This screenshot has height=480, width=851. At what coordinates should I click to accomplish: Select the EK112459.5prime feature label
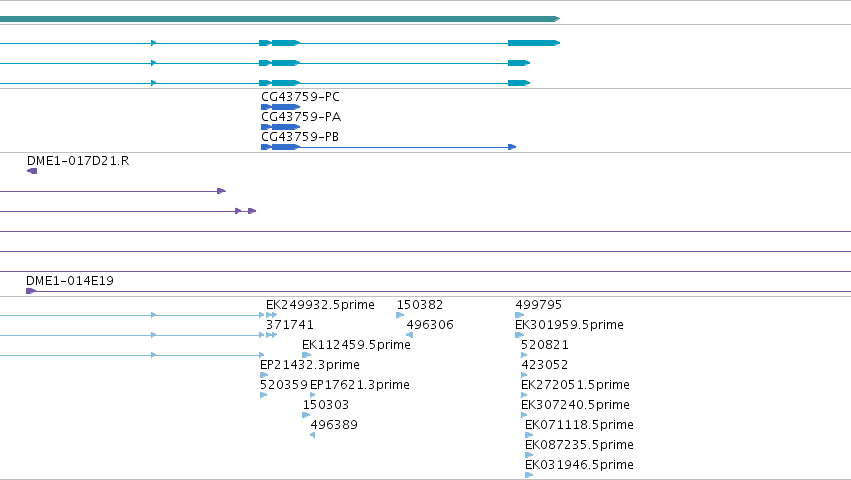[356, 345]
